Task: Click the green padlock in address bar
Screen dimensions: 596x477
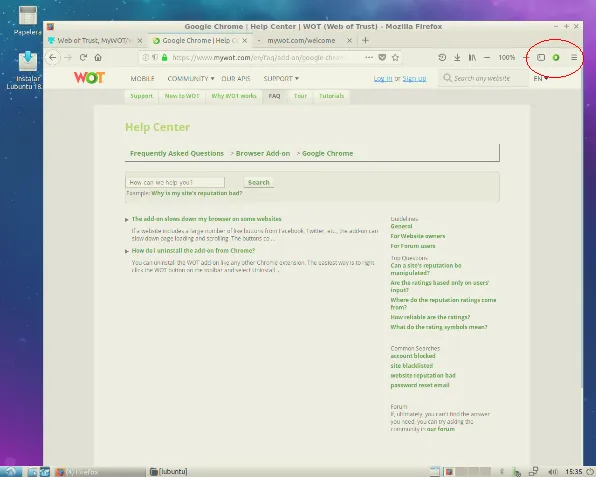Action: tap(165, 57)
